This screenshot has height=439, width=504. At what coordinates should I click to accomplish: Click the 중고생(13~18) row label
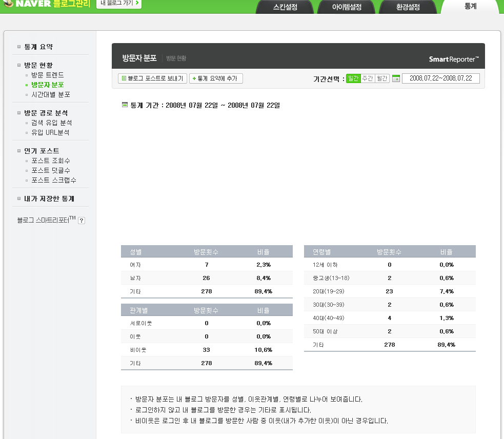coord(331,278)
